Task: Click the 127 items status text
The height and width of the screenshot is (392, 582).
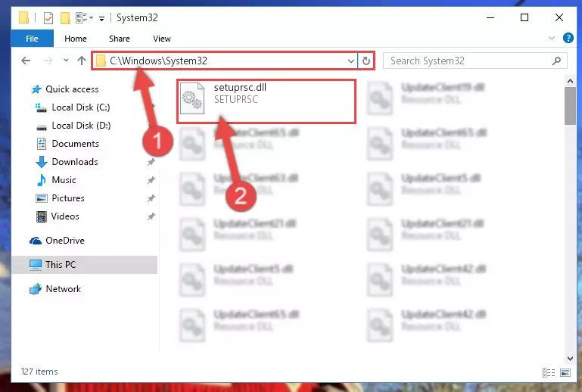Action: point(39,372)
